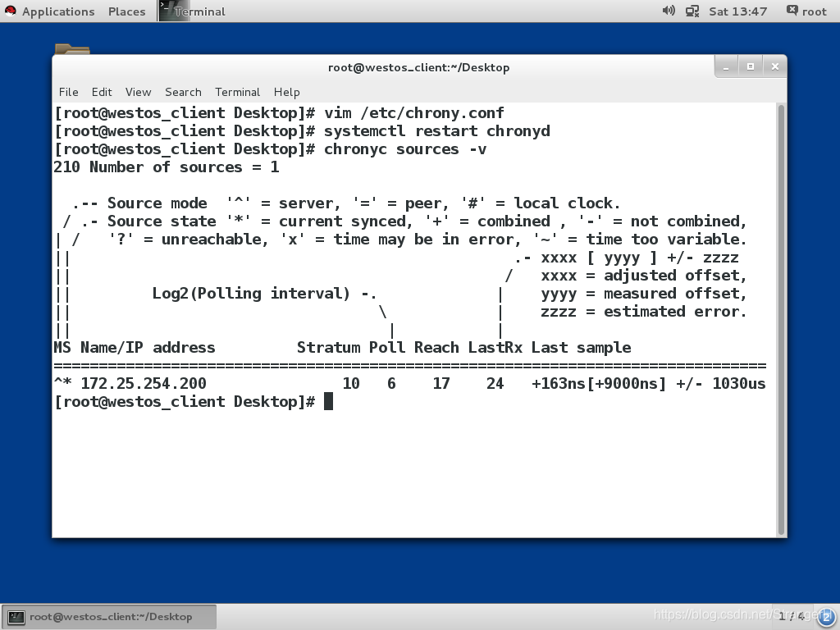Open the Applications menu

coord(58,11)
